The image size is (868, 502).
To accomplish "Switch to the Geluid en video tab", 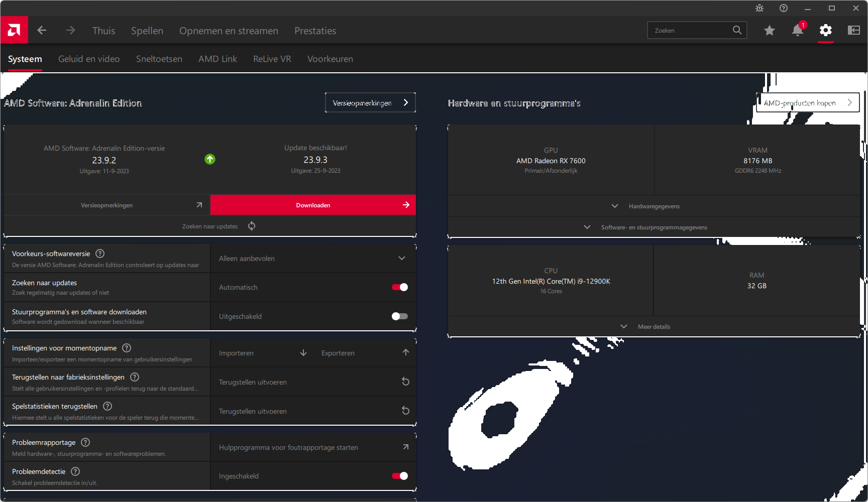I will (x=89, y=59).
